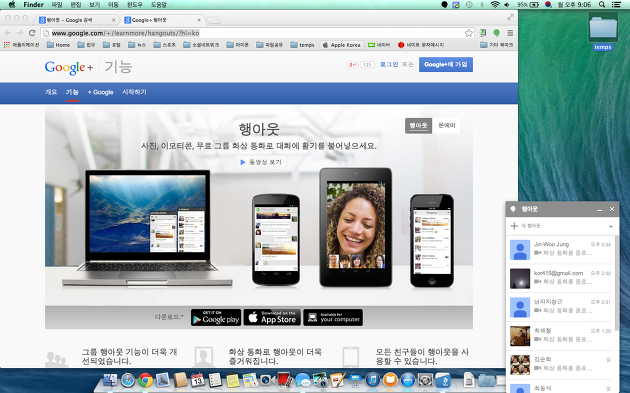
Task: Open iBooks from the dock
Action: tap(390, 380)
